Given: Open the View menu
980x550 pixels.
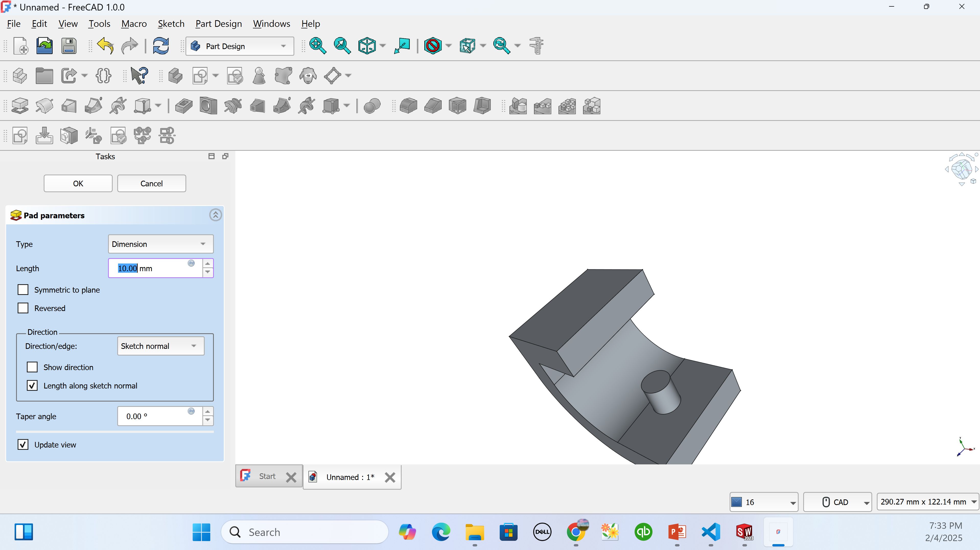Looking at the screenshot, I should tap(68, 24).
